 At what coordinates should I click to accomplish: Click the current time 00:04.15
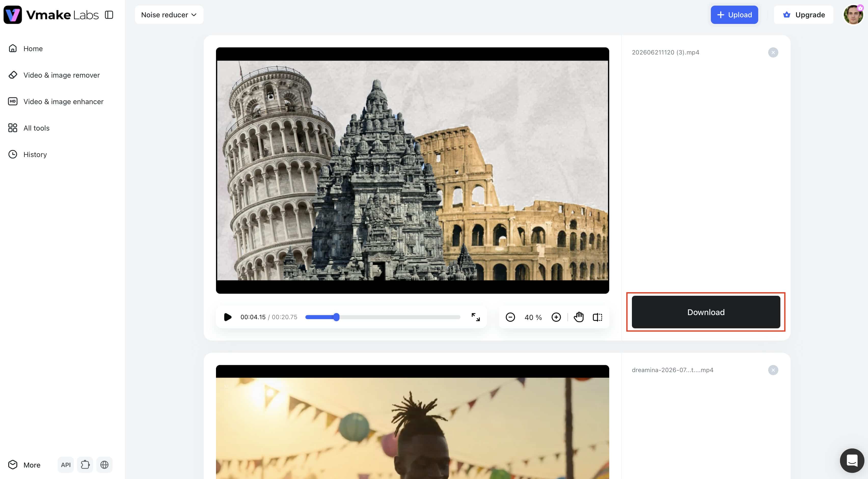point(253,317)
